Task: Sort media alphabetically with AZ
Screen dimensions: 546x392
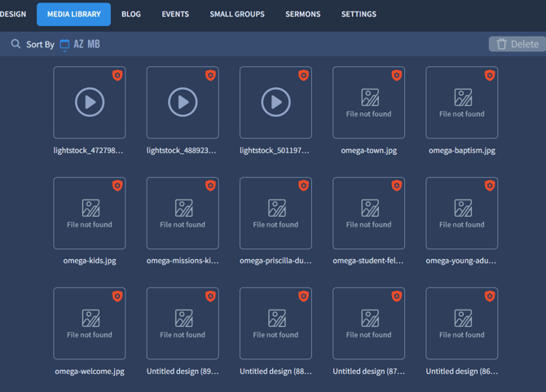Action: (79, 44)
